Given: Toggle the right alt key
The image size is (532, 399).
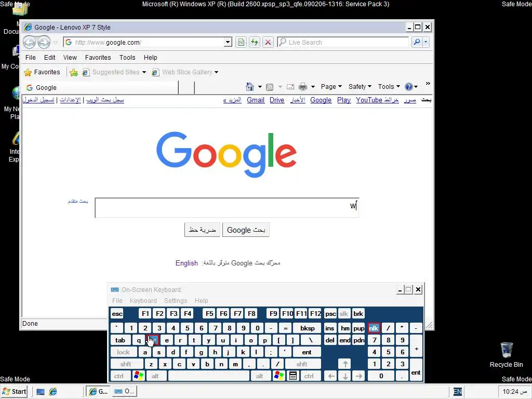Looking at the screenshot, I should click(x=260, y=376).
